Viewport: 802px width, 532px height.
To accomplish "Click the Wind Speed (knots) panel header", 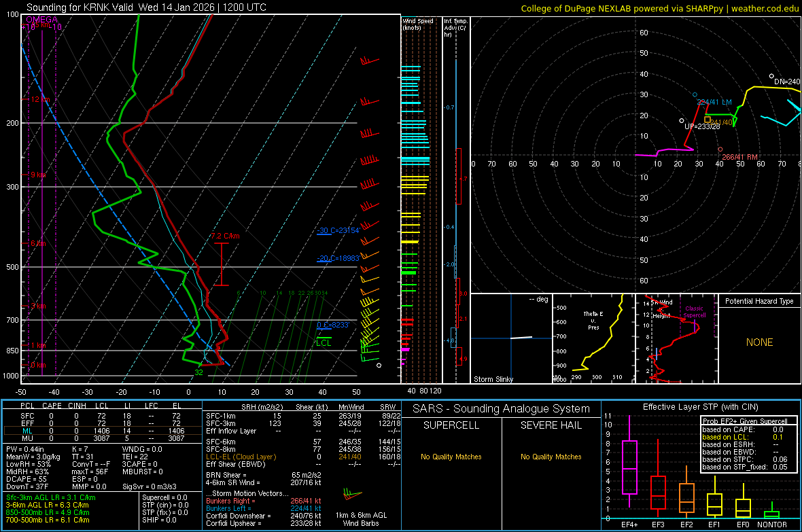I will pos(417,24).
